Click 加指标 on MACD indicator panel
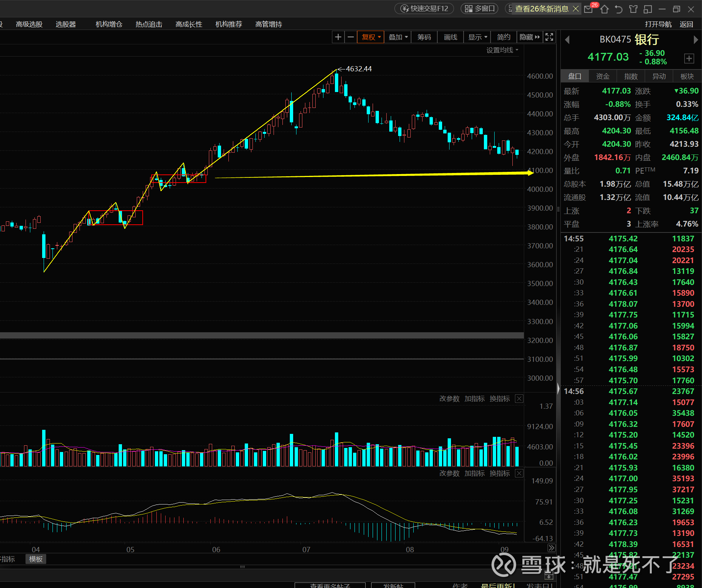702x588 pixels. [475, 473]
